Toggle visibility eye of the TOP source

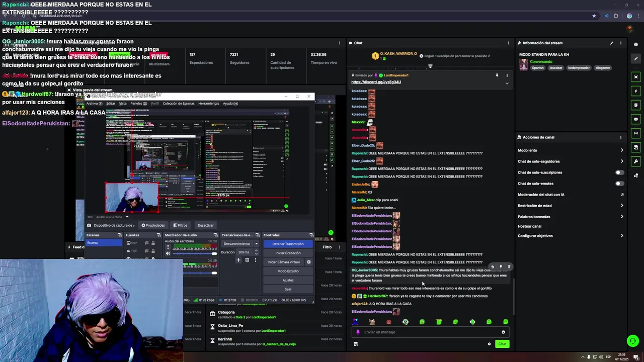point(146,251)
